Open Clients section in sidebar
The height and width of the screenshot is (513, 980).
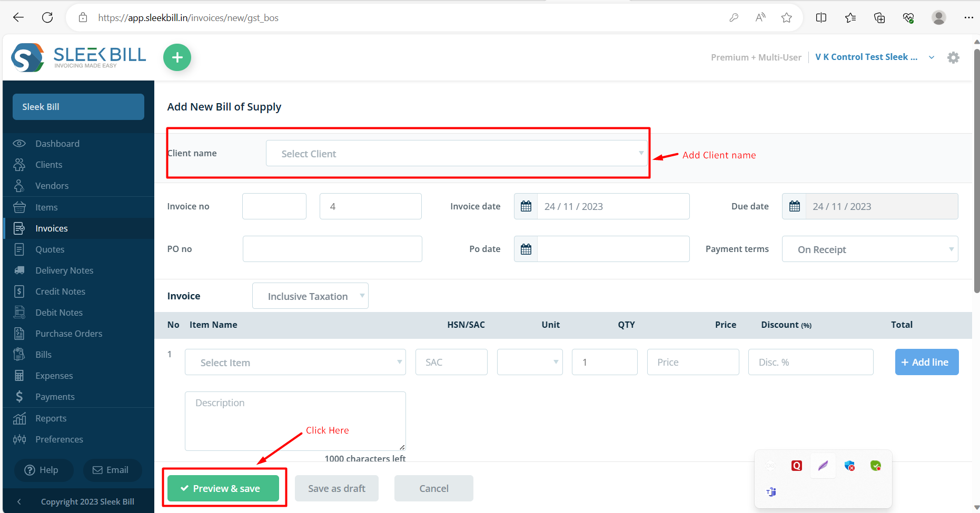[49, 165]
